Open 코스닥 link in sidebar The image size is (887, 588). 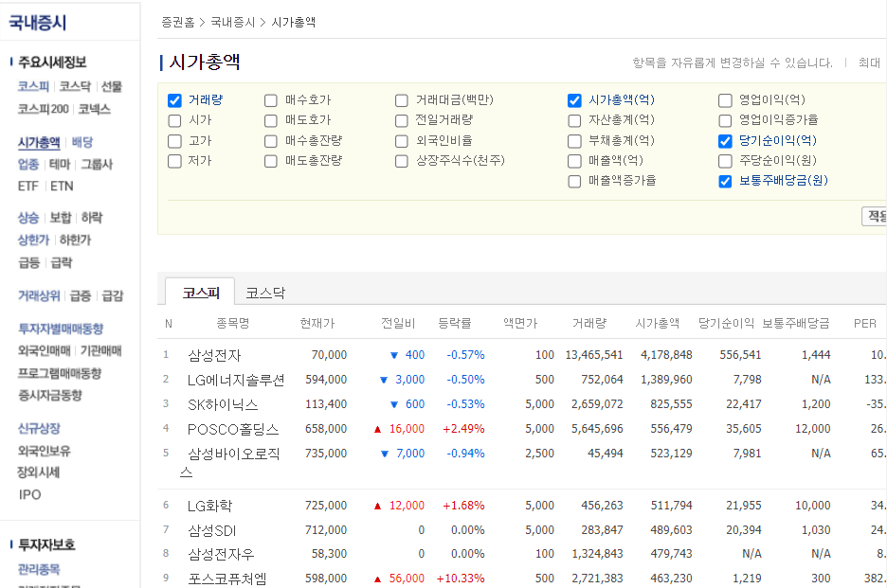[x=75, y=86]
